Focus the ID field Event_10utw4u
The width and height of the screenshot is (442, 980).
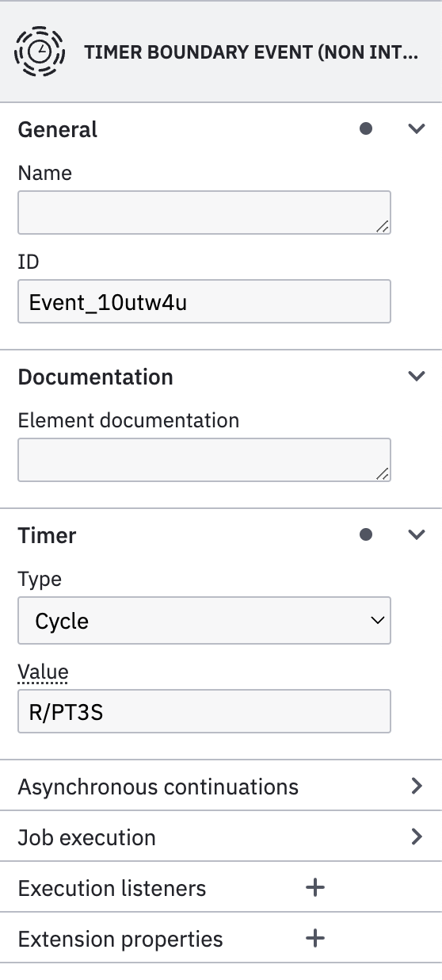204,301
